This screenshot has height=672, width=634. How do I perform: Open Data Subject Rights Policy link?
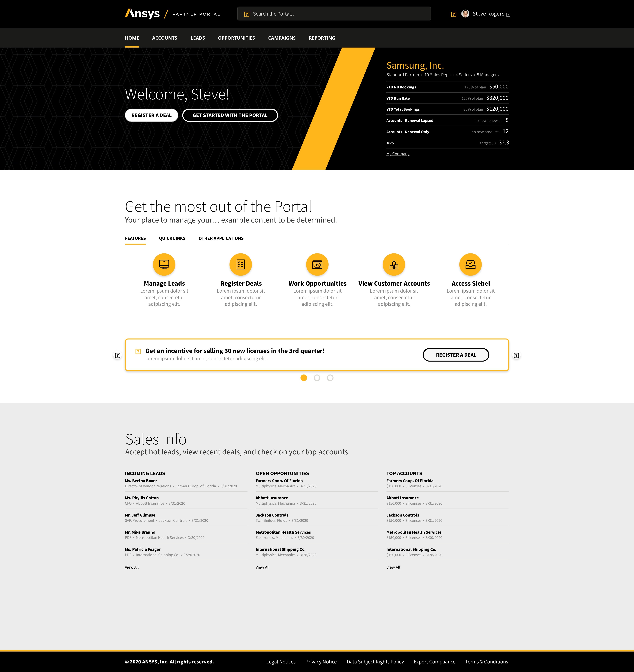coord(375,662)
